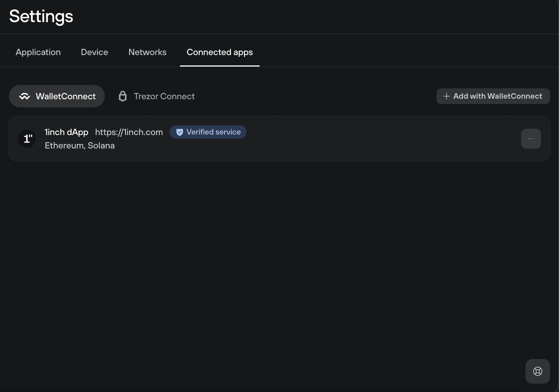Screen dimensions: 559x392
Task: Click the Settings page heading
Action: 41,16
